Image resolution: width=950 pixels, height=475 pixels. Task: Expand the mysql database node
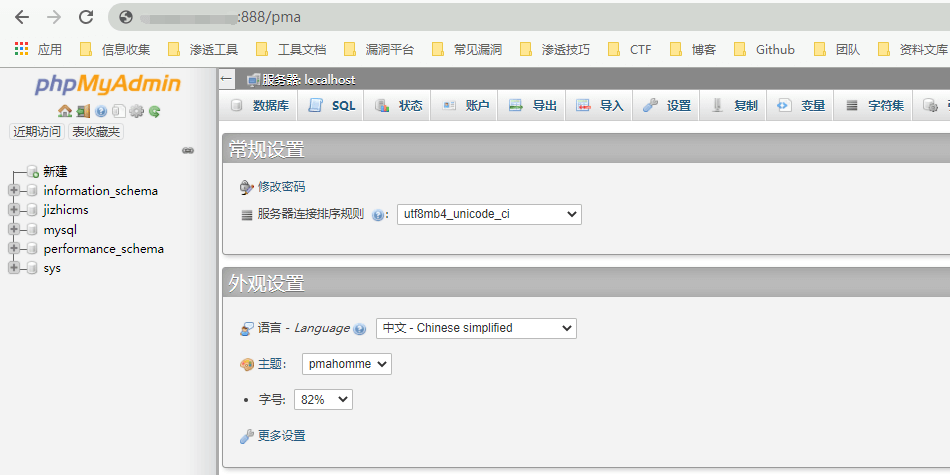coord(13,230)
